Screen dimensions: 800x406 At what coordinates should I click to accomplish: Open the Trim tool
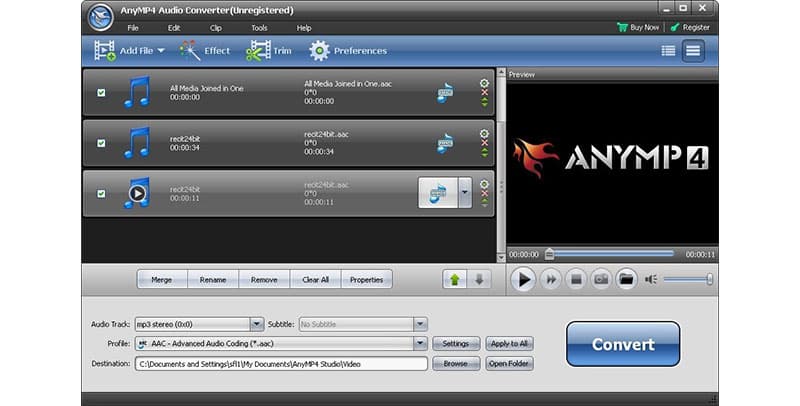pos(268,50)
